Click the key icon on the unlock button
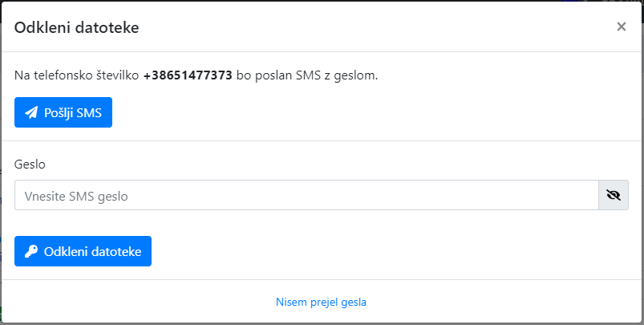644x325 pixels. pyautogui.click(x=31, y=251)
